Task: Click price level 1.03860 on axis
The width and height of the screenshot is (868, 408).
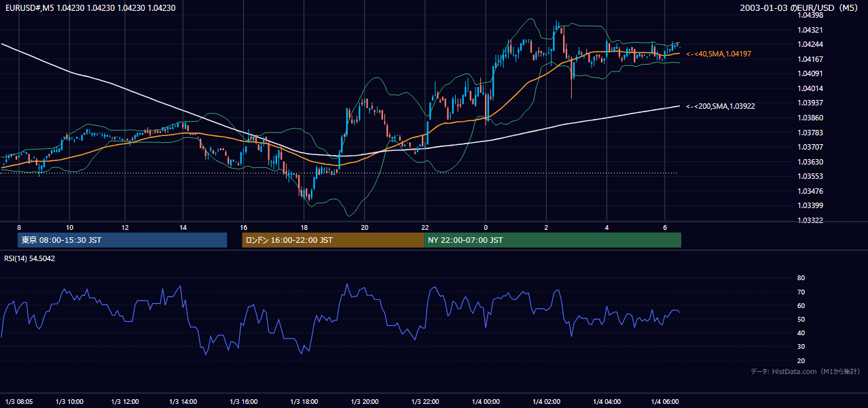Action: pyautogui.click(x=810, y=118)
